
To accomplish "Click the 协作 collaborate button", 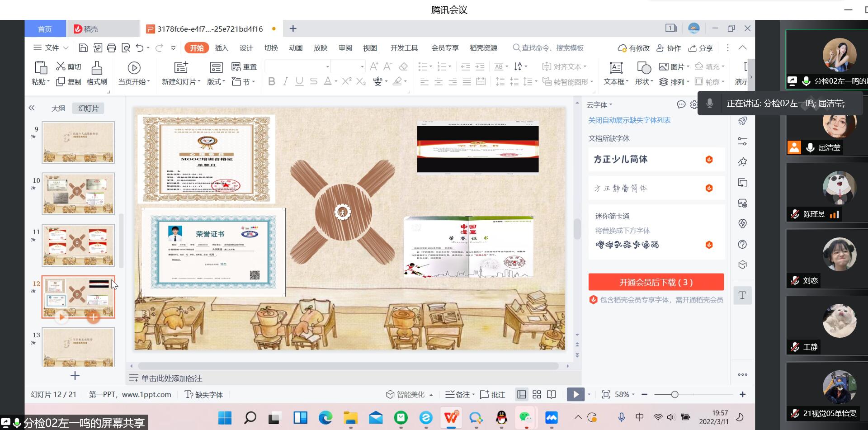I will coord(669,48).
